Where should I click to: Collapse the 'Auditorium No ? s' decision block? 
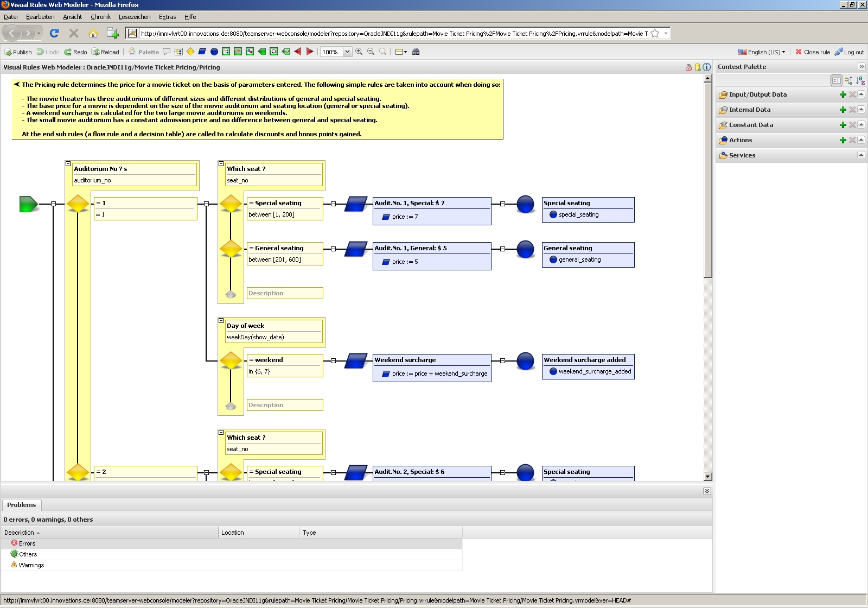pyautogui.click(x=68, y=163)
